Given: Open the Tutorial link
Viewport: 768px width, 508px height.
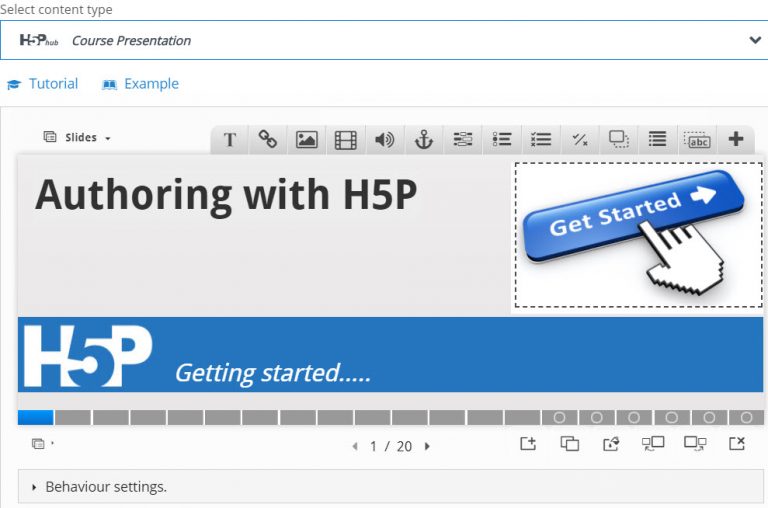Looking at the screenshot, I should click(x=43, y=84).
